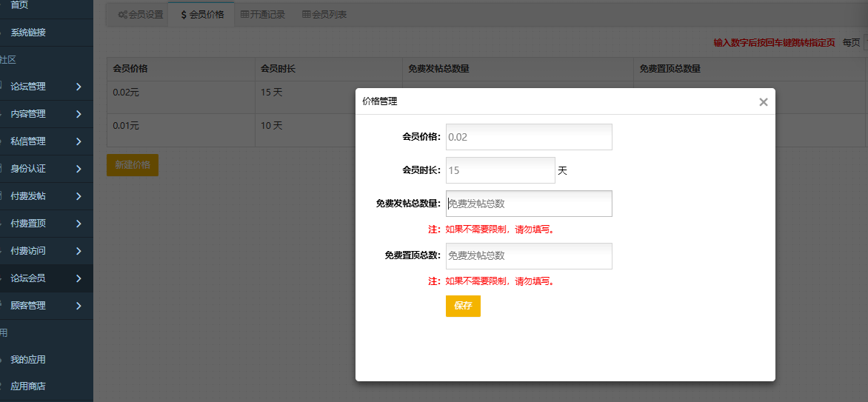Switch to the 会员设置 tab
The image size is (868, 402).
141,14
